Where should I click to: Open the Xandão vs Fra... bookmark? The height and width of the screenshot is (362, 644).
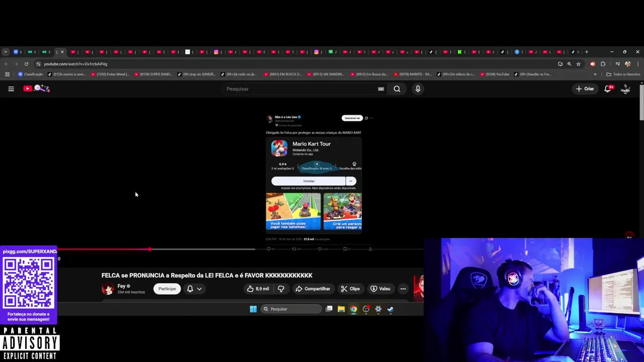pyautogui.click(x=533, y=74)
